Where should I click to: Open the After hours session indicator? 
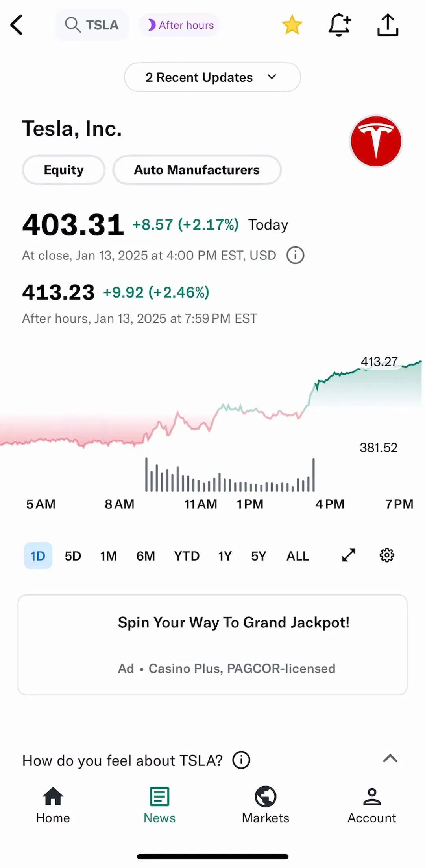[x=179, y=25]
